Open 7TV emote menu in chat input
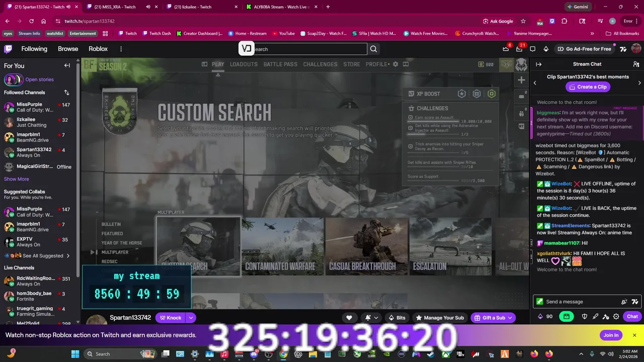644x362 pixels. pos(635,302)
